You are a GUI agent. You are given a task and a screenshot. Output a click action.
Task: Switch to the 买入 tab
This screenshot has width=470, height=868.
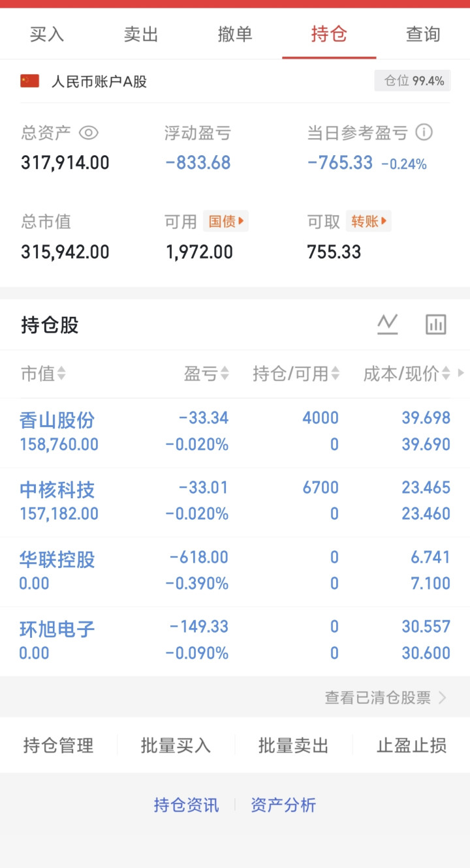(x=47, y=34)
